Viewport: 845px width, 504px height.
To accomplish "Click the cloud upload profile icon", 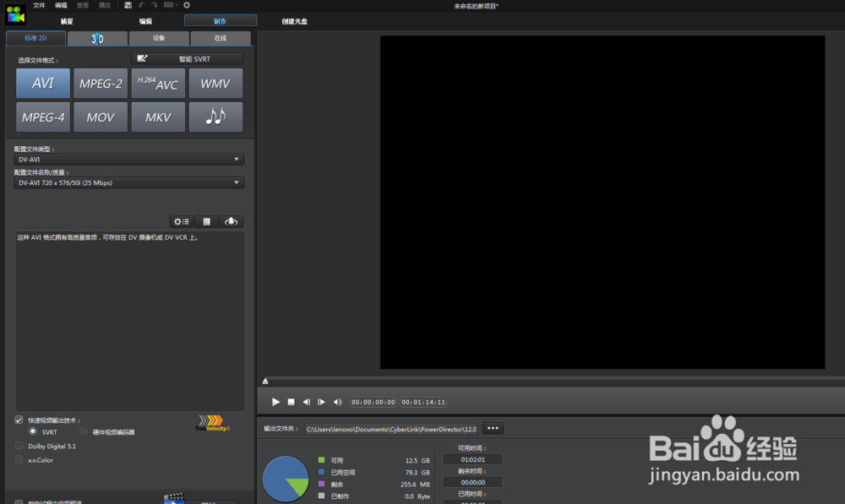I will tap(232, 221).
